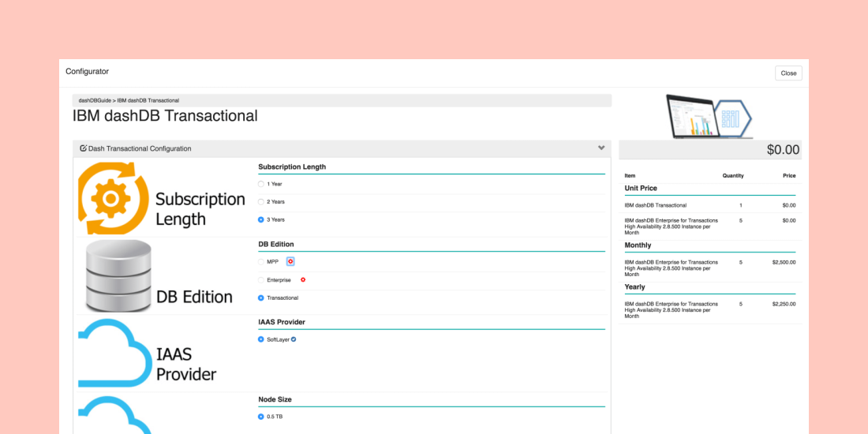Collapse the Dash Transactional Configuration panel chevron

[601, 148]
